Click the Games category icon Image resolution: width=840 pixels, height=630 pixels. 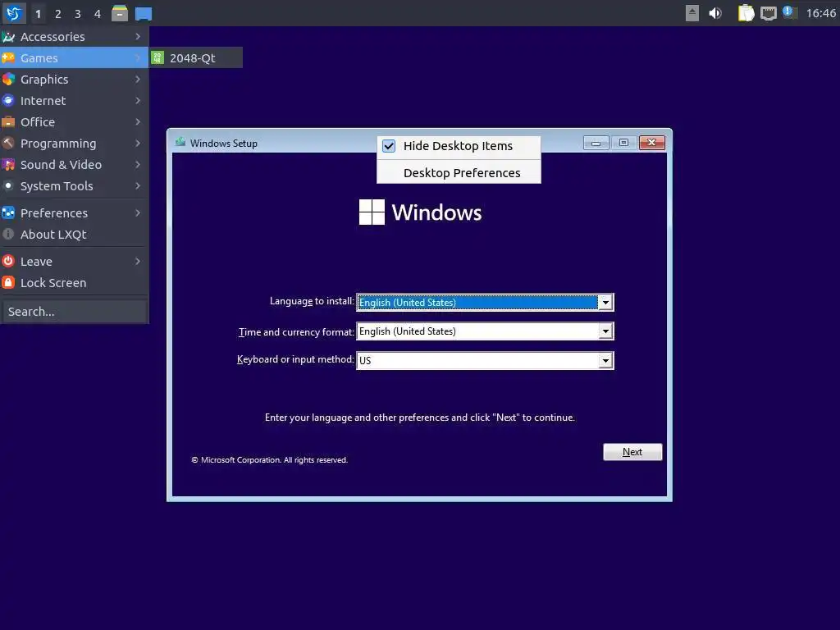pos(8,58)
